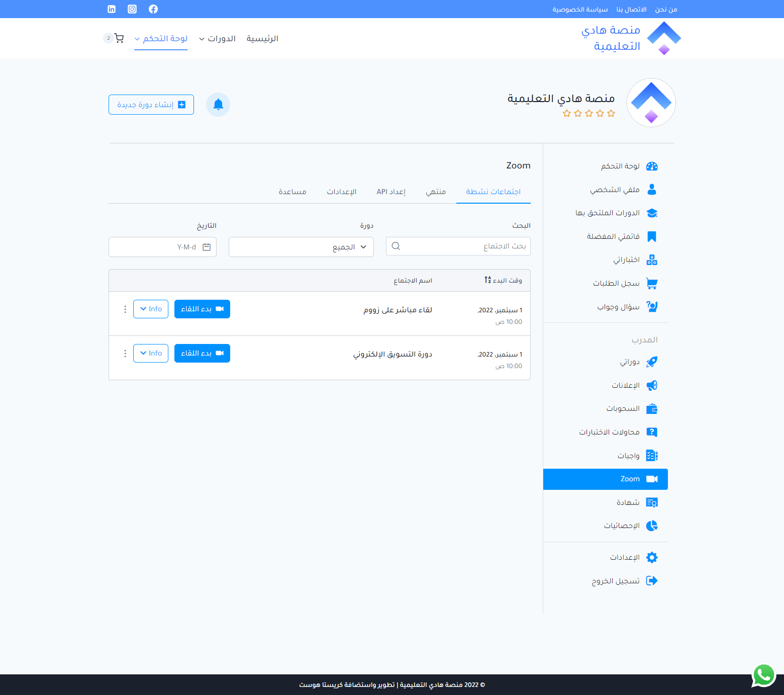
Task: Open the دورة course select showing الجميع
Action: [301, 247]
